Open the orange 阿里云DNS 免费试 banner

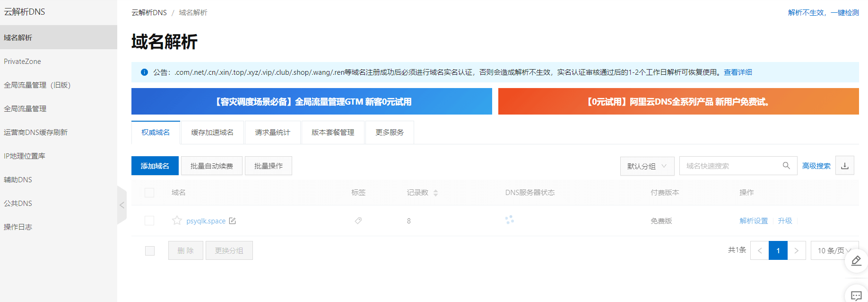(x=678, y=101)
